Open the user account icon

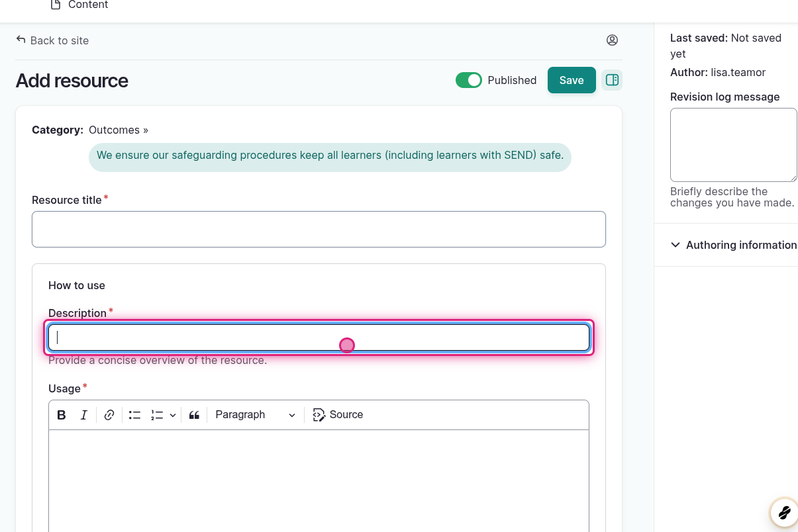(x=612, y=40)
